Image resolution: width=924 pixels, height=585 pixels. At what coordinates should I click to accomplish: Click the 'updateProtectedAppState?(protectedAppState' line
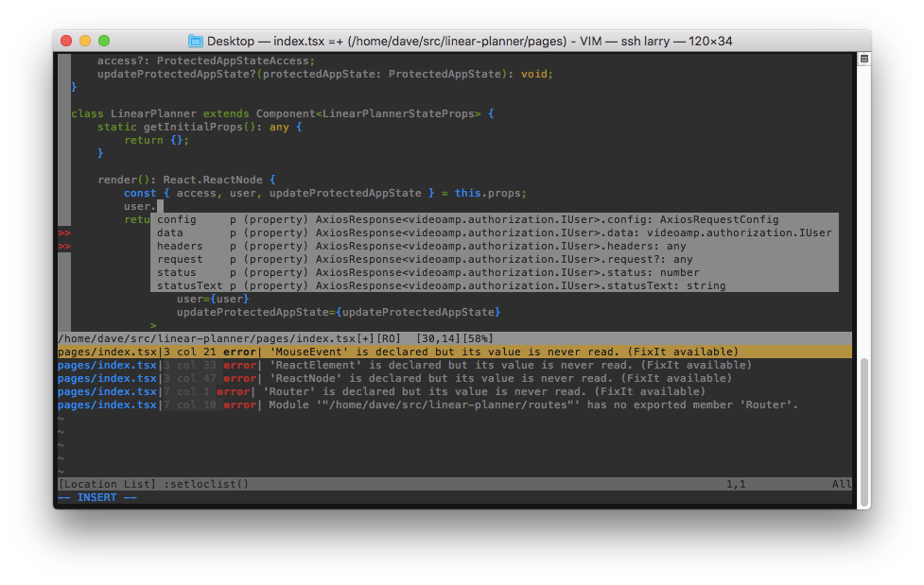pos(324,75)
